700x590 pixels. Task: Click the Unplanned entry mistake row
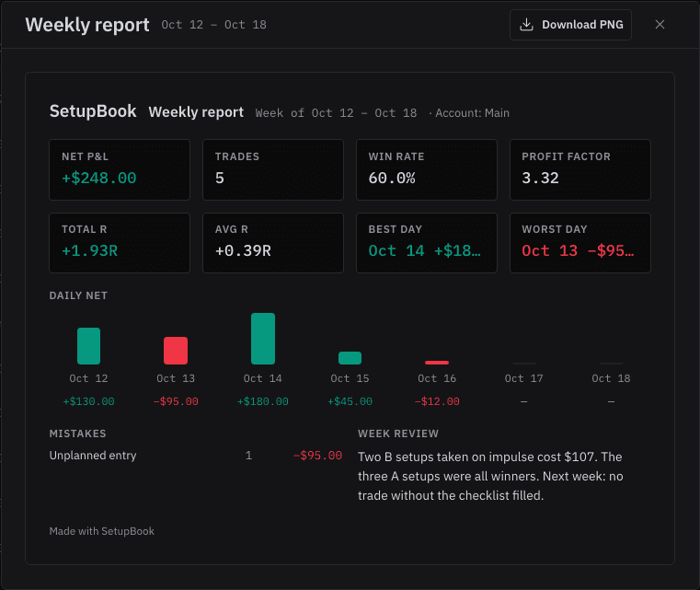[196, 456]
